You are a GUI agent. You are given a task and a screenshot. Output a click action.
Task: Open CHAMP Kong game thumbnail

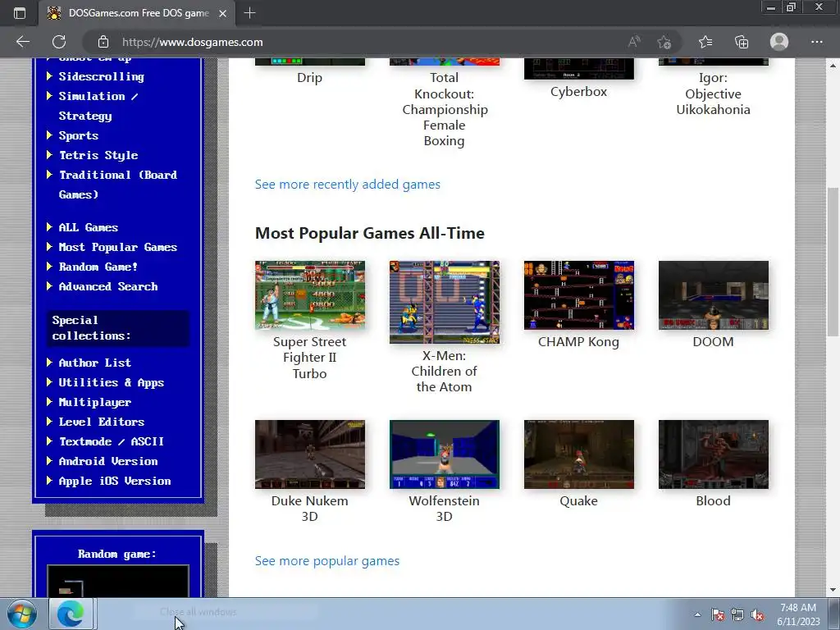(x=579, y=295)
